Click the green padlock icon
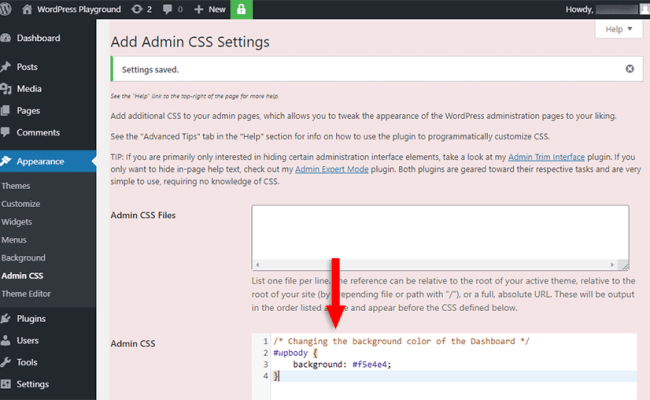This screenshot has width=650, height=400. pos(241,9)
